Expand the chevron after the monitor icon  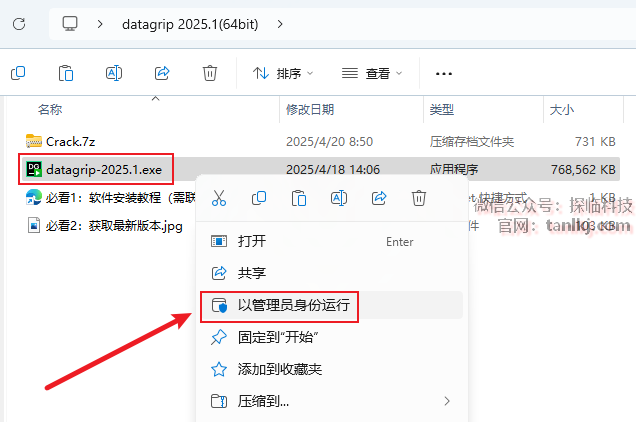(100, 24)
